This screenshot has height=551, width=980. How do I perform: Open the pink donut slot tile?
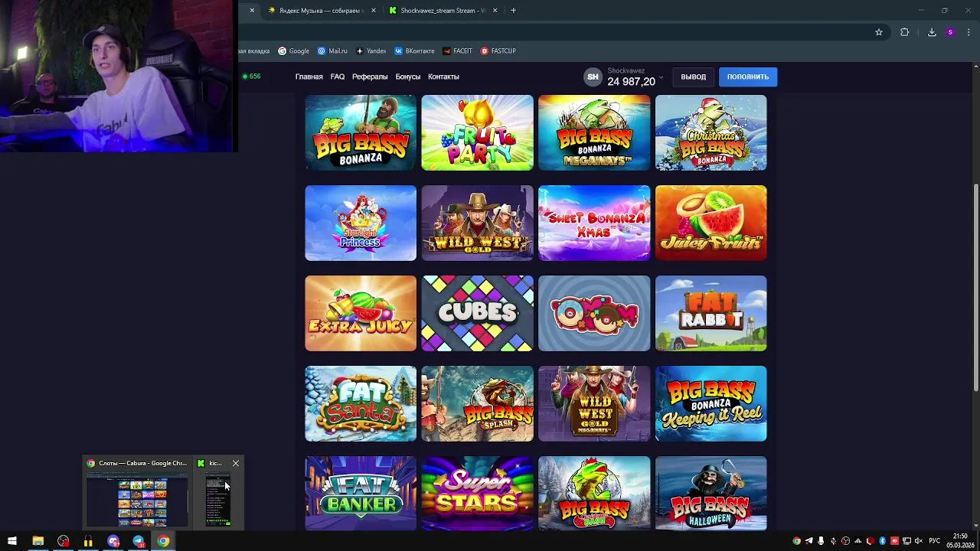(594, 313)
